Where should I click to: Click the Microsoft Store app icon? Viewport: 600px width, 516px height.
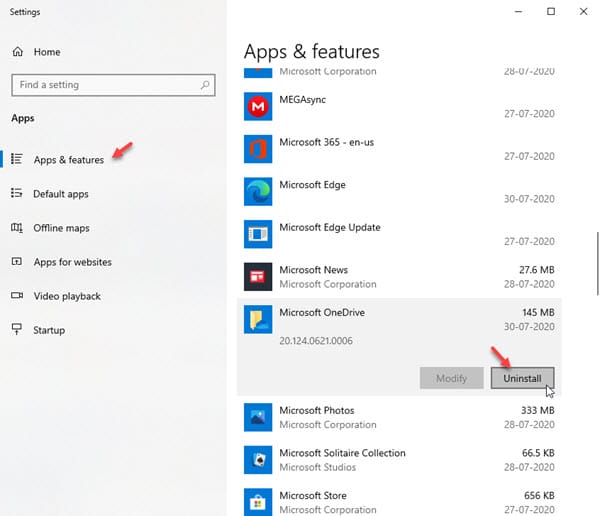pyautogui.click(x=258, y=502)
